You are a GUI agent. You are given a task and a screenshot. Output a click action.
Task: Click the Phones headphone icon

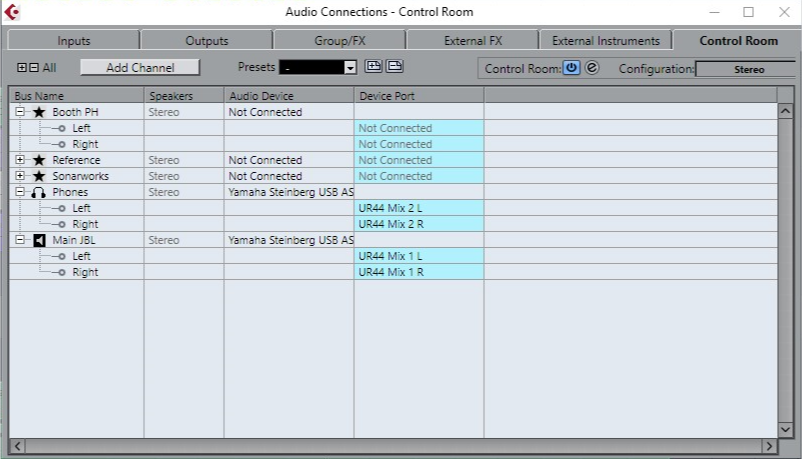pyautogui.click(x=38, y=192)
